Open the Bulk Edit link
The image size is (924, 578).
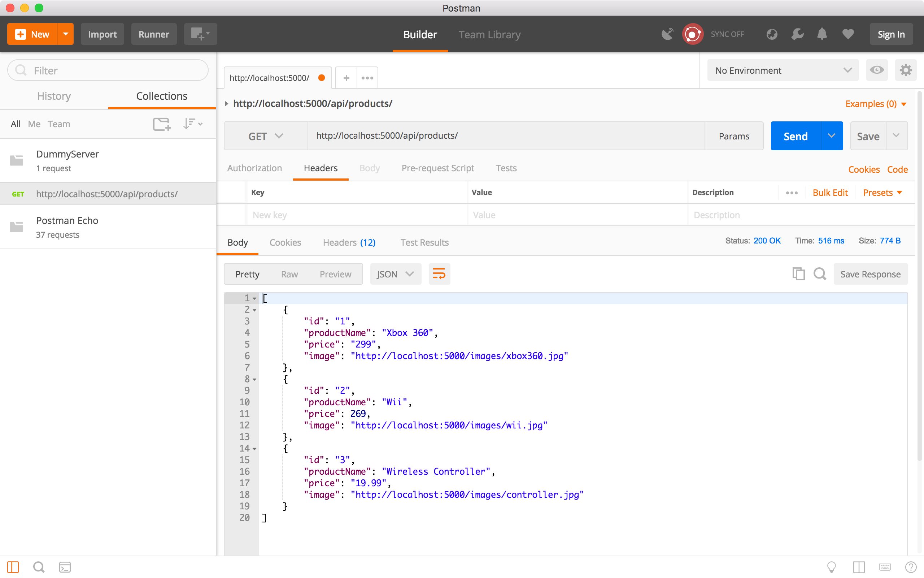click(830, 193)
